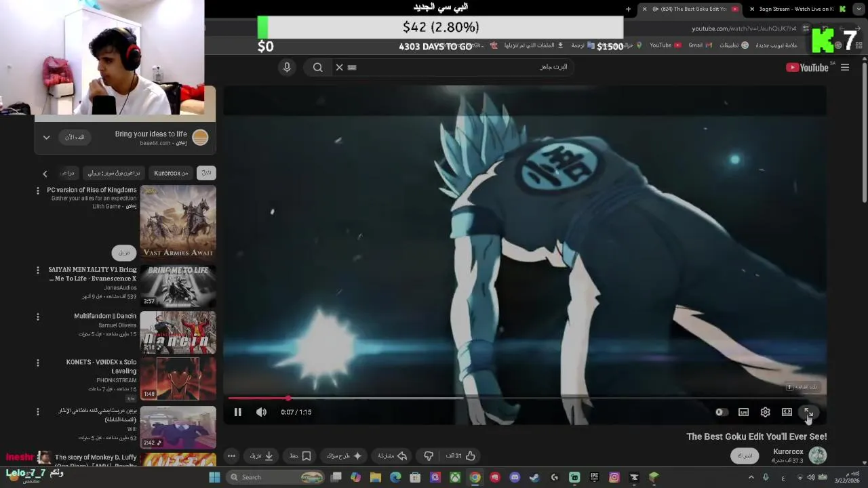This screenshot has height=488, width=868.
Task: Dislike the video with thumbs down
Action: [429, 456]
